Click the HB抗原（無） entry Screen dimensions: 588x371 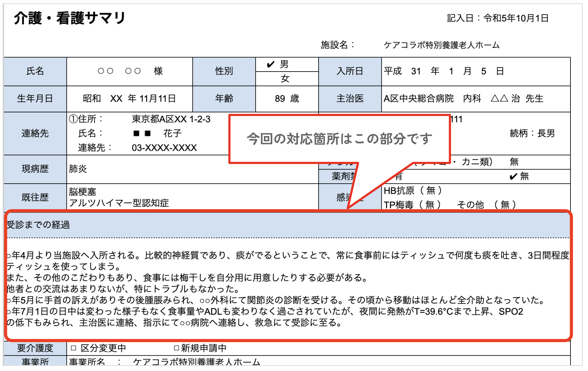tap(413, 191)
